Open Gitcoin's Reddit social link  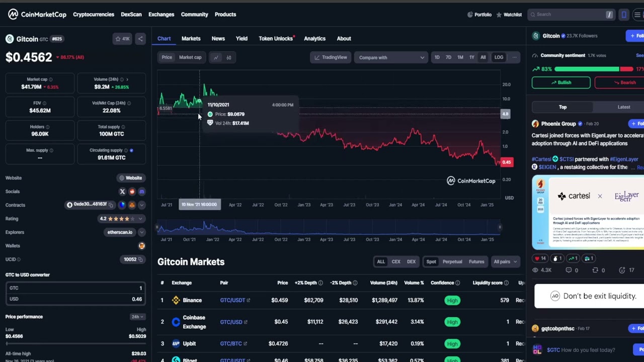(132, 192)
